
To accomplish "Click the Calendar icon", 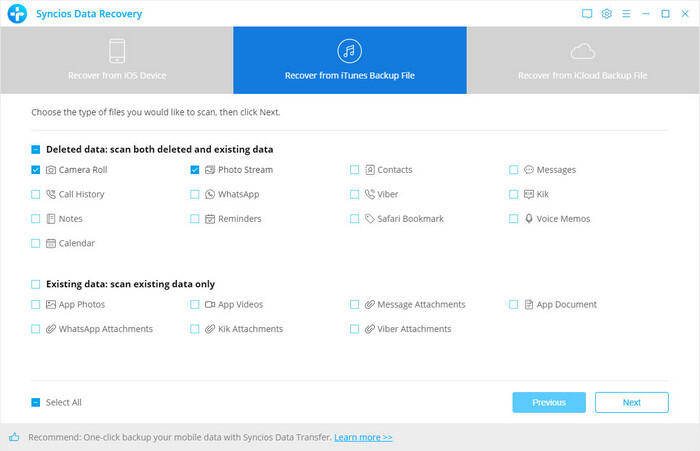I will pyautogui.click(x=50, y=243).
